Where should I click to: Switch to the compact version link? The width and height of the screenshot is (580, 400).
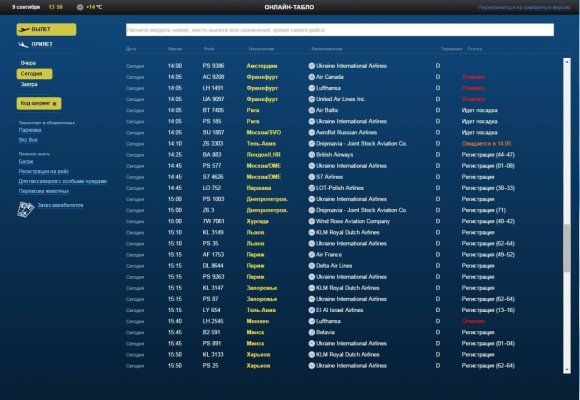pyautogui.click(x=524, y=7)
